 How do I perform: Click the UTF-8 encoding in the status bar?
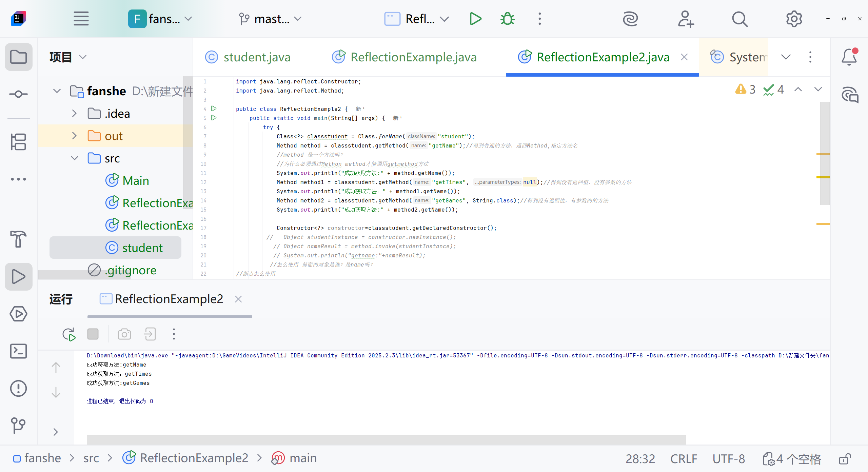[729, 459]
